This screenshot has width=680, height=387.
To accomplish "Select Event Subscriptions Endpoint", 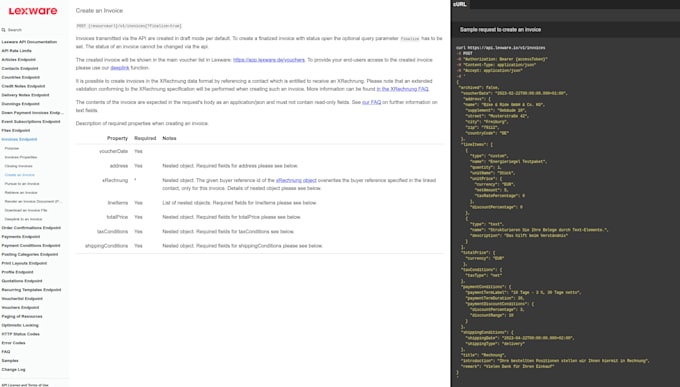I will (x=31, y=121).
